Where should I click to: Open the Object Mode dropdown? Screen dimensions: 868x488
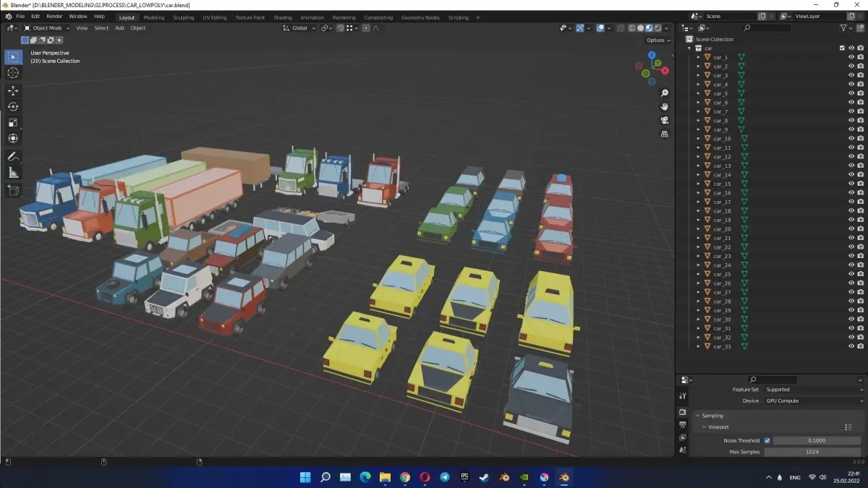point(47,28)
